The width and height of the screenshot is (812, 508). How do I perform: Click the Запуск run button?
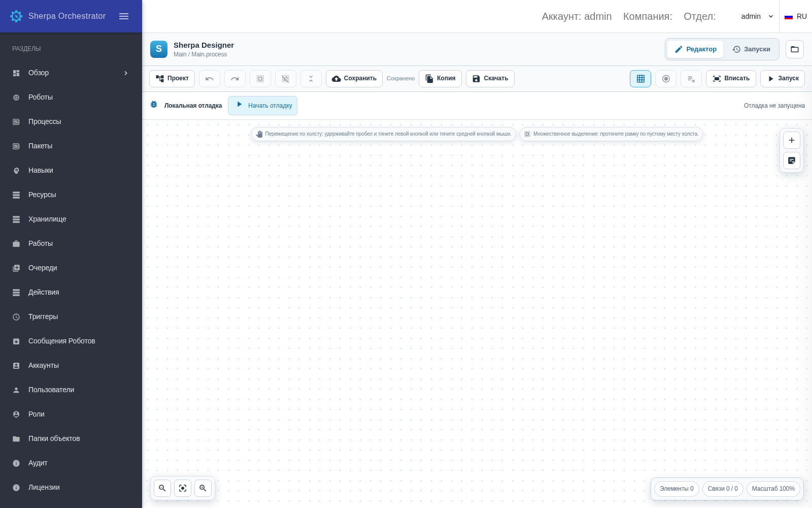click(783, 79)
